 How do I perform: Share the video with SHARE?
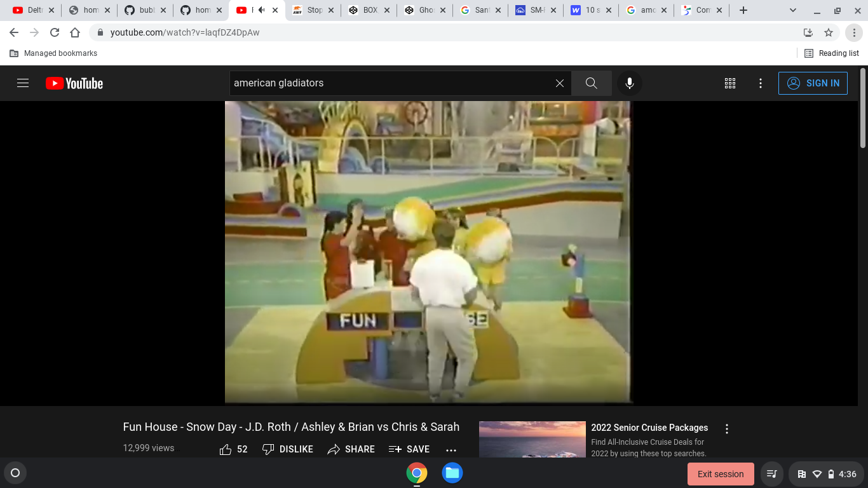tap(351, 449)
